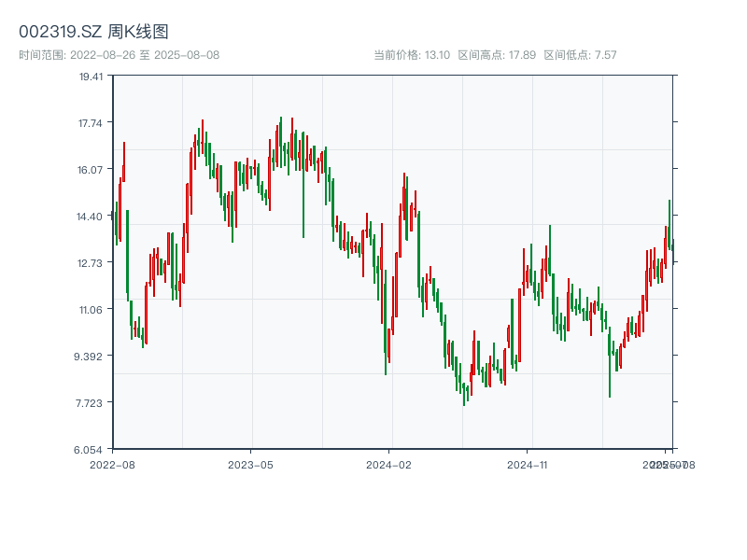Viewport: 747px width, 560px height.
Task: Click the 当前价格: 13.10 label
Action: point(412,55)
